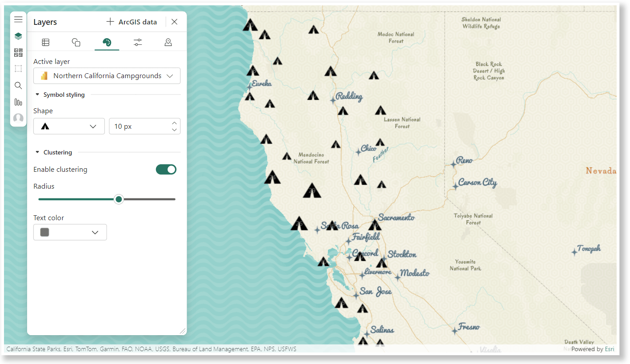Open the Active layer dropdown

(x=107, y=76)
